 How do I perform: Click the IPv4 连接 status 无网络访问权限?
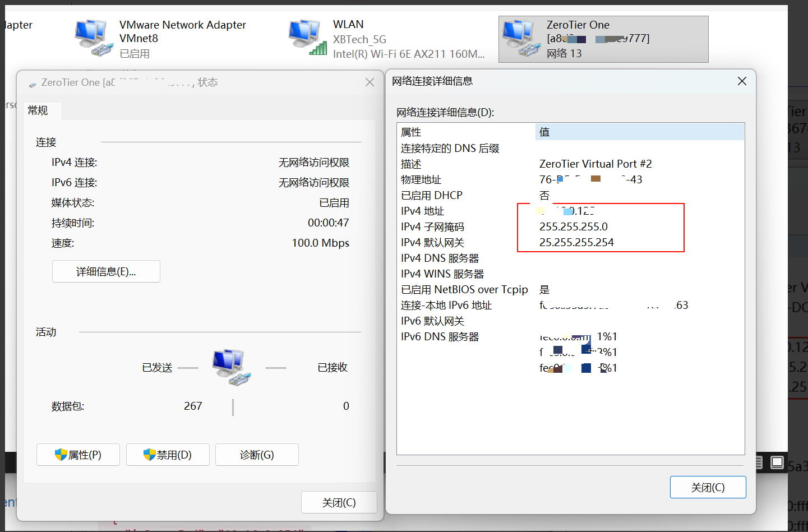click(x=314, y=163)
